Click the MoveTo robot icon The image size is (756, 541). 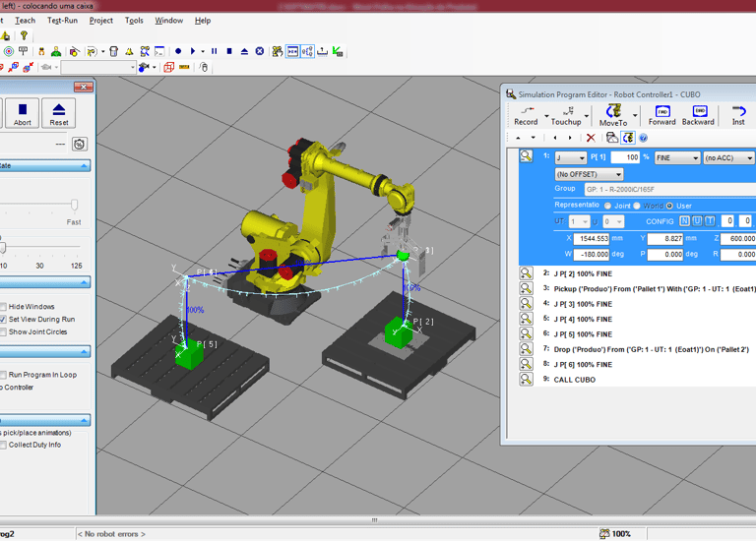(613, 111)
